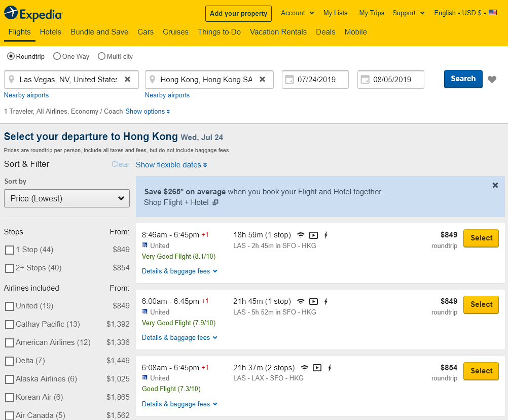Click Wi-Fi icon on first flight
This screenshot has width=508, height=420.
[301, 235]
